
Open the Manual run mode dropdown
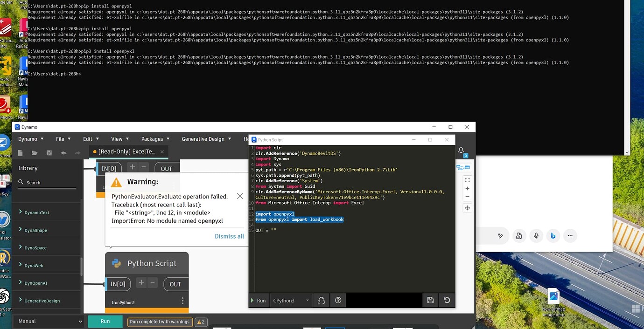[48, 321]
